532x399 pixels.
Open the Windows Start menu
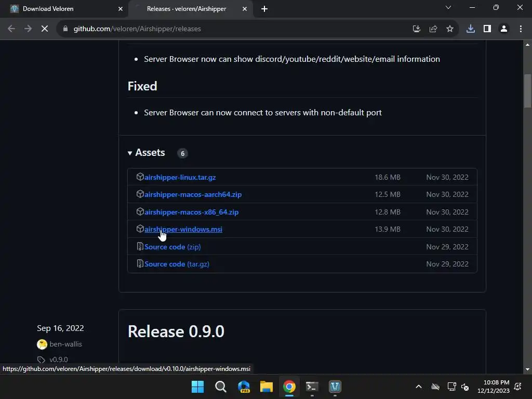tap(197, 387)
